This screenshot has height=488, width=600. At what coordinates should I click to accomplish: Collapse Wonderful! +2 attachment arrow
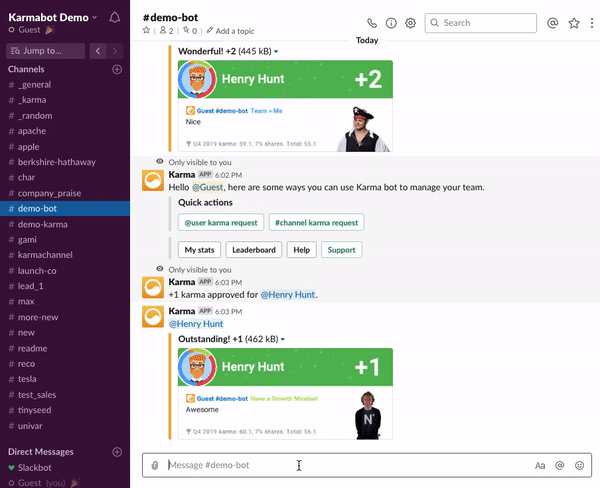coord(276,51)
